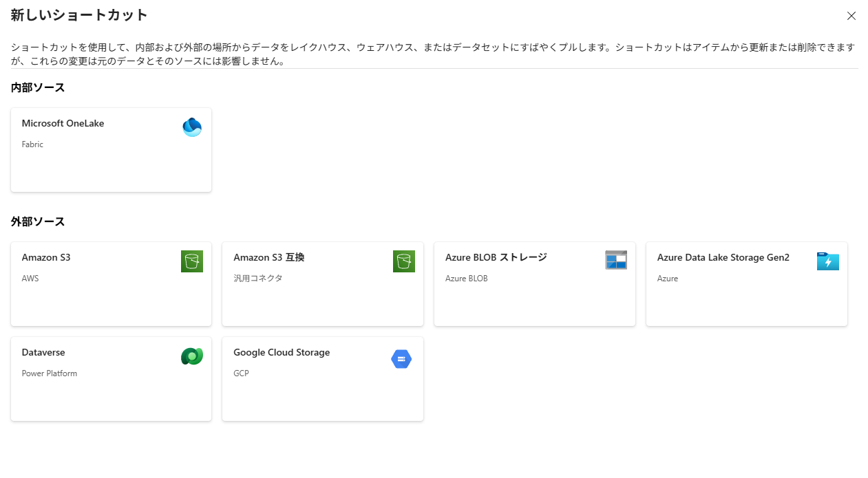
Task: Choose the Amazon S3 card title
Action: click(46, 257)
